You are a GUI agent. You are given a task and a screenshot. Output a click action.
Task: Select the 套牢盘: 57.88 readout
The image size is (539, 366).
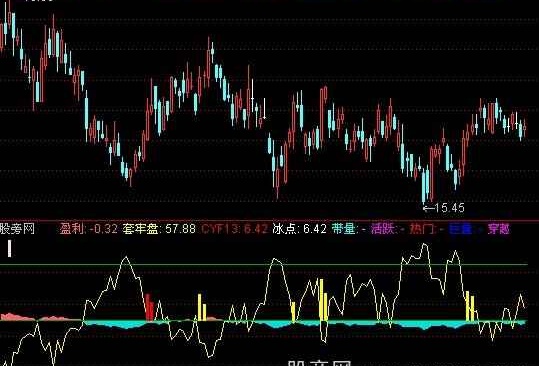tap(159, 229)
